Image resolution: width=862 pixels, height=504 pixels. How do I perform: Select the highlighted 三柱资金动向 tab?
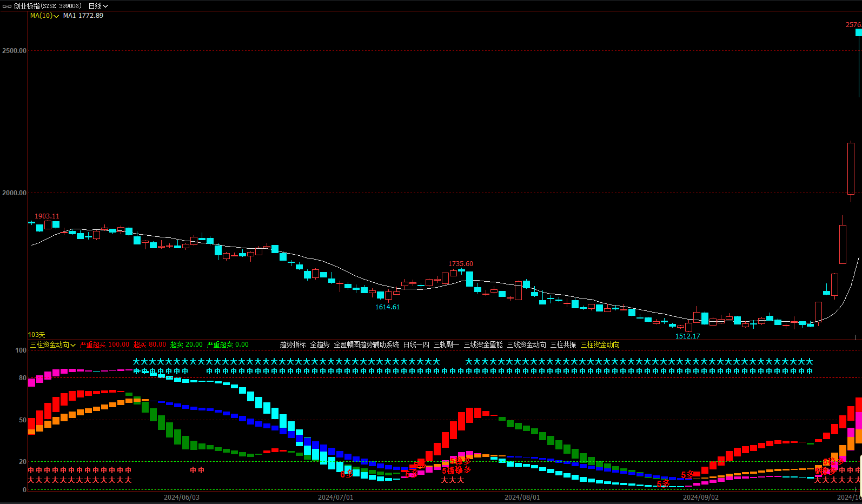(600, 344)
